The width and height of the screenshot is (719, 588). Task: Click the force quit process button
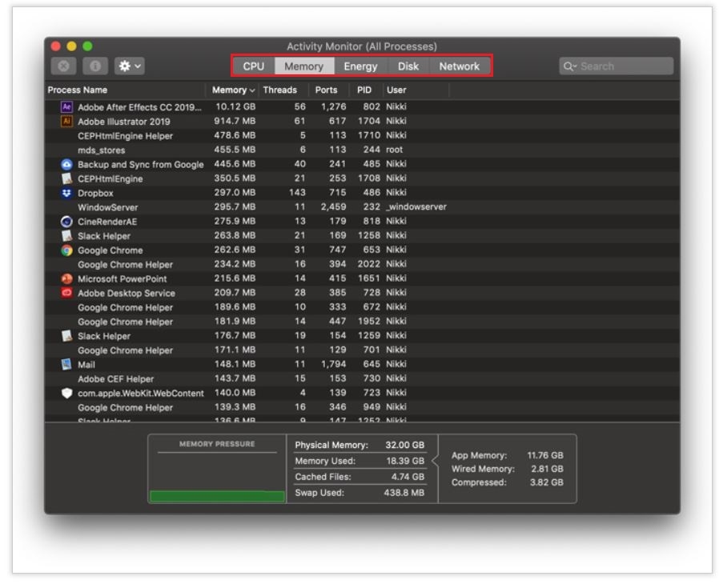pyautogui.click(x=63, y=66)
